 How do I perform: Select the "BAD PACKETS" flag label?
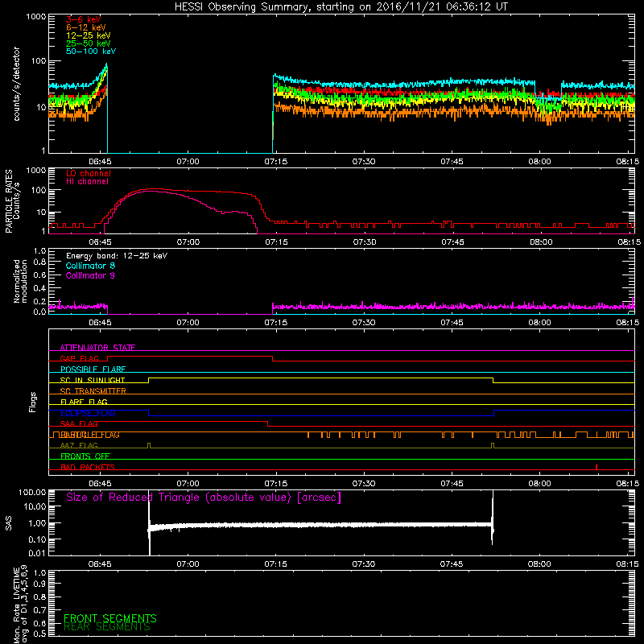pyautogui.click(x=88, y=467)
